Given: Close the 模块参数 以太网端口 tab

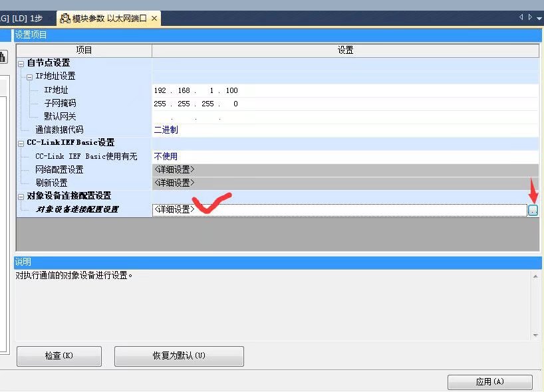Looking at the screenshot, I should [154, 19].
